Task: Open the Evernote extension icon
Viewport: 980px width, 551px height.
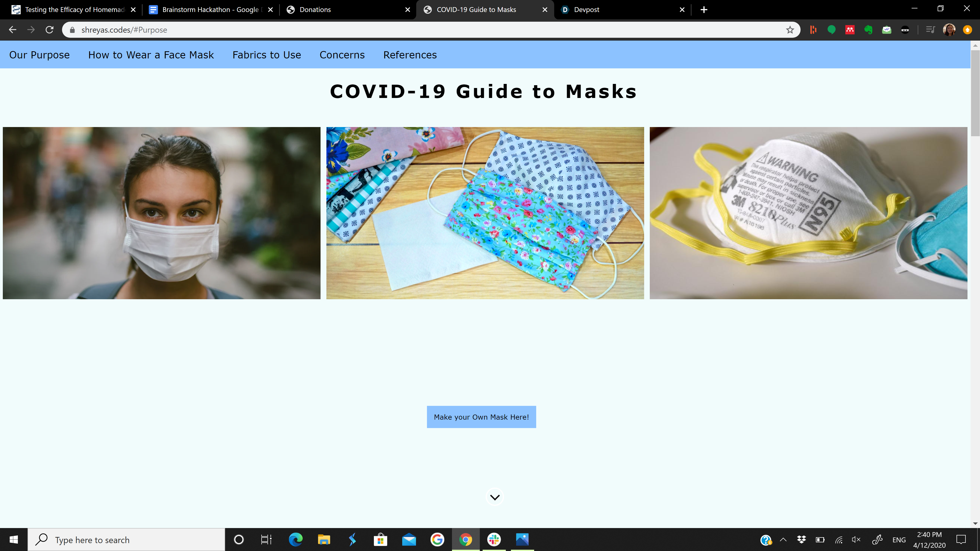Action: [x=868, y=30]
